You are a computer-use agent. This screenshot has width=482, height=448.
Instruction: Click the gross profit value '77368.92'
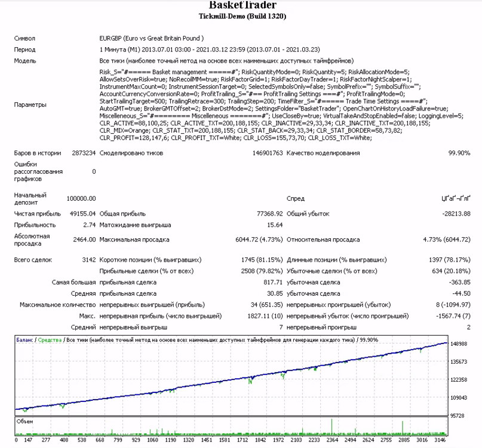click(269, 214)
